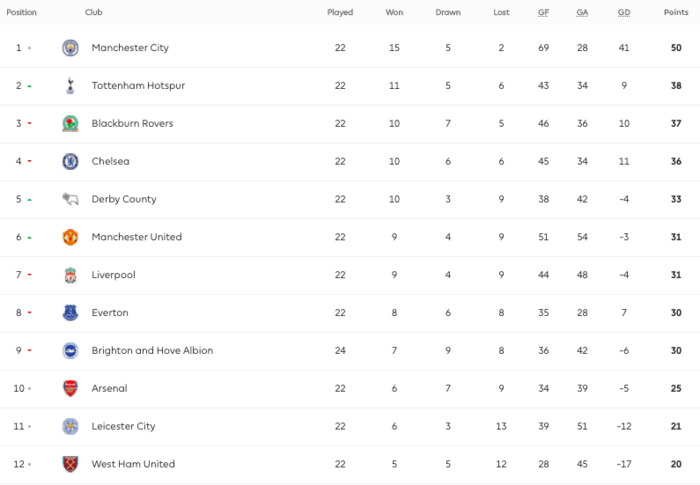Open the Derby County ram logo
Screen dimensions: 700x485
tap(70, 199)
